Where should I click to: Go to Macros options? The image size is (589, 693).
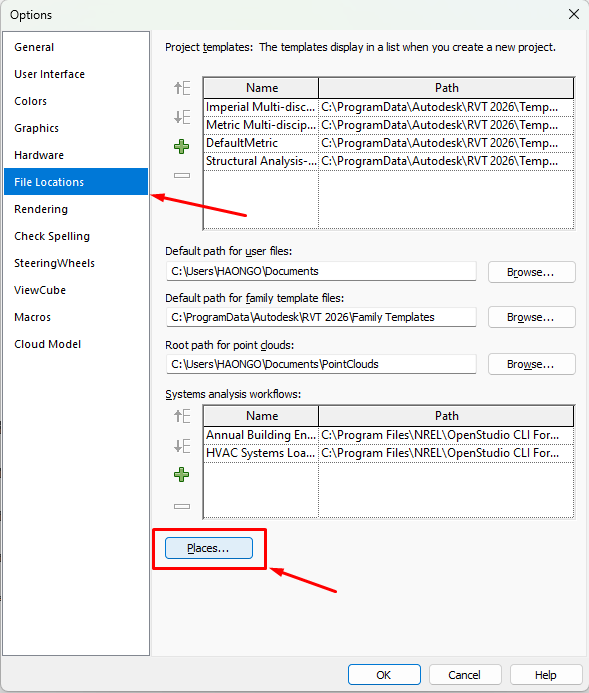click(x=76, y=316)
